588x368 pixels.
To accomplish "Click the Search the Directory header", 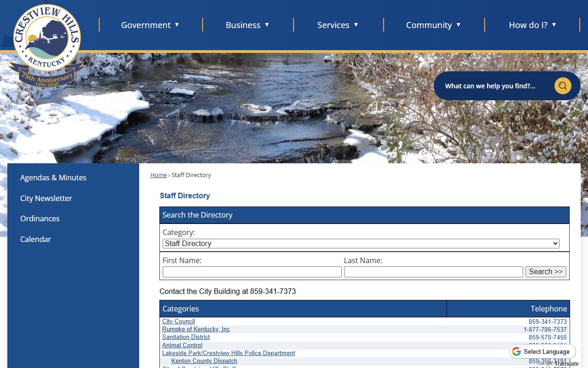I will 364,215.
